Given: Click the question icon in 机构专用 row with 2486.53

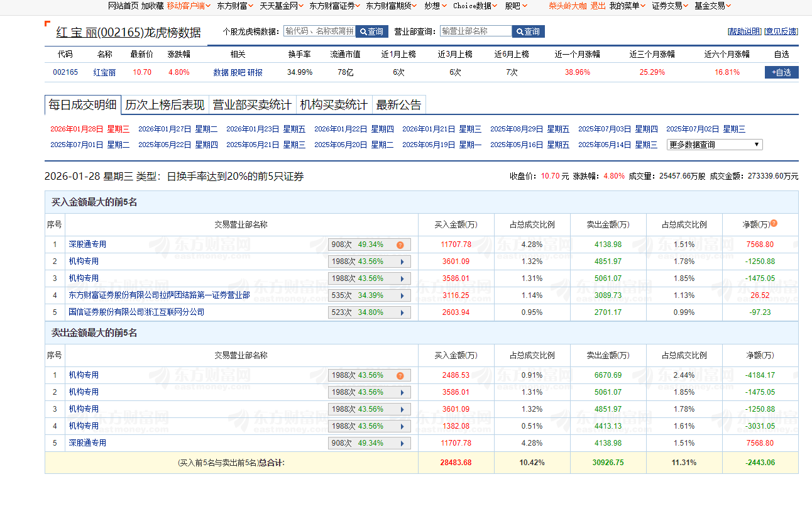Looking at the screenshot, I should 400,375.
